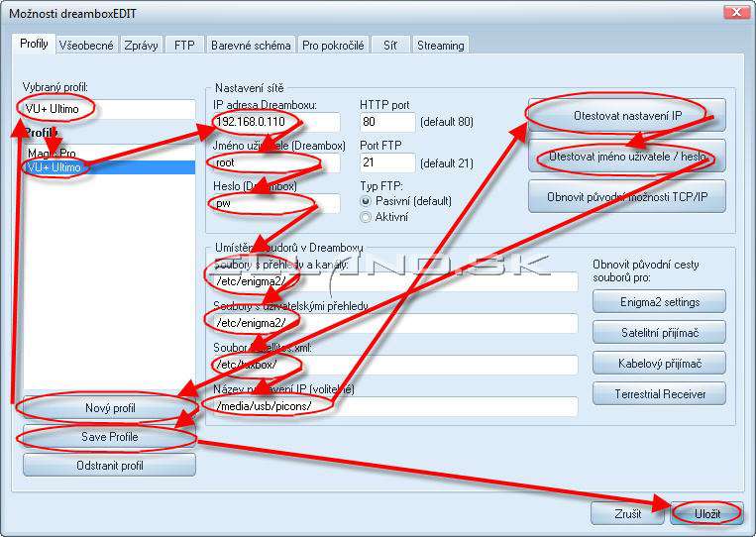The width and height of the screenshot is (756, 537).
Task: Save options with Uložit
Action: [x=706, y=514]
